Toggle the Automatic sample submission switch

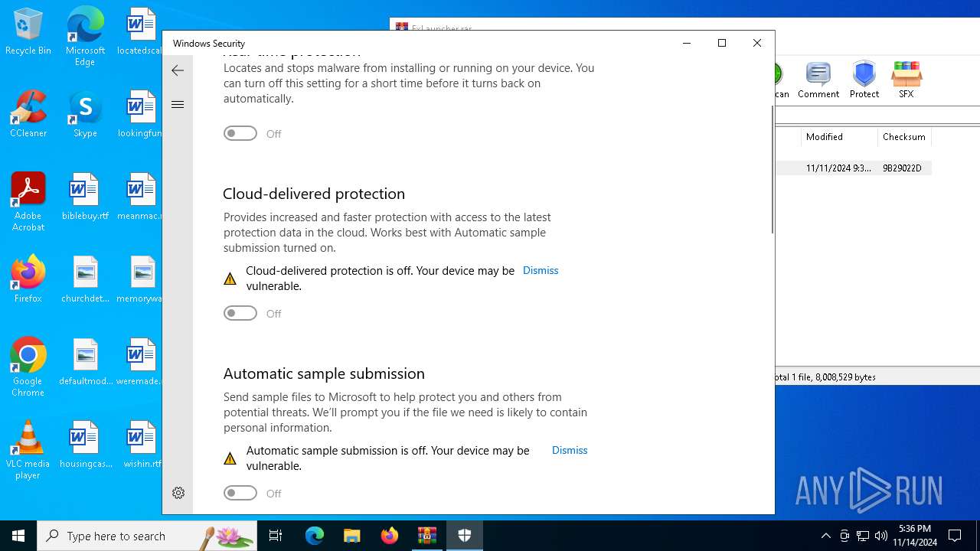coord(240,493)
